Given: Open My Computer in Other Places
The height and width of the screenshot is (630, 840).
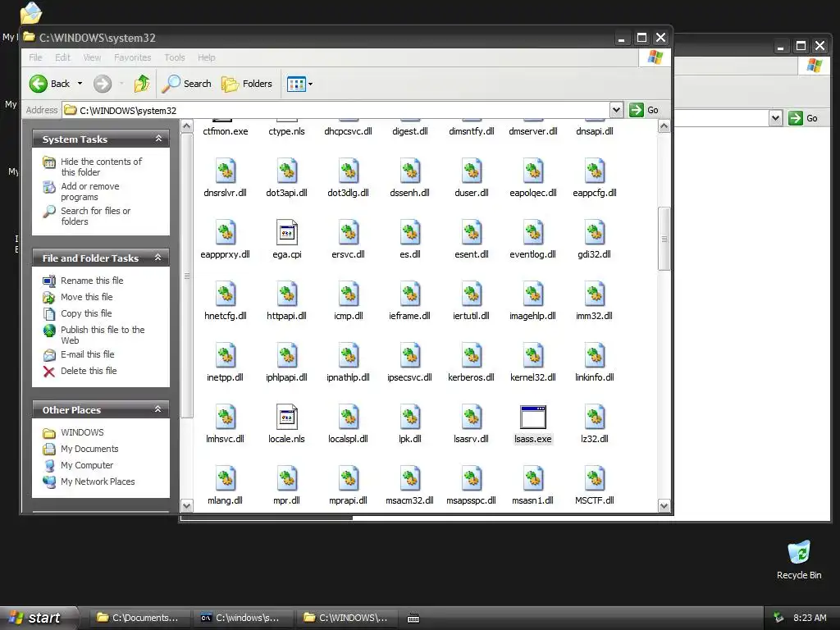Looking at the screenshot, I should tap(87, 465).
